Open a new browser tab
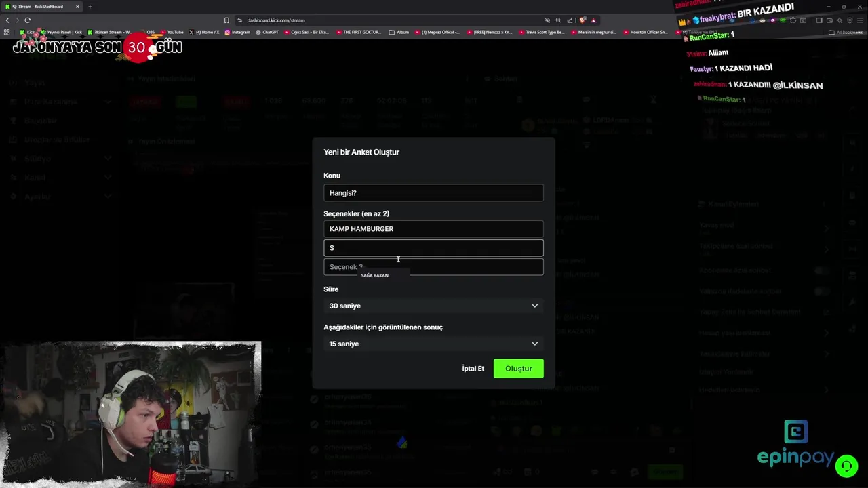This screenshot has height=488, width=868. click(x=90, y=7)
